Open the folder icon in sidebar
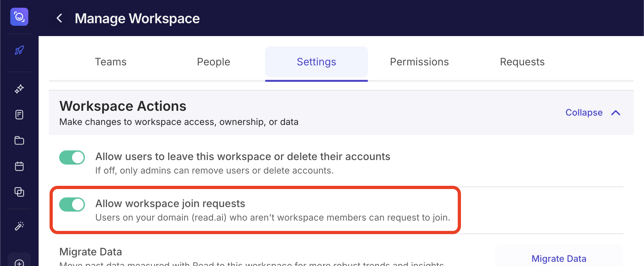This screenshot has height=266, width=644. pos(19,140)
